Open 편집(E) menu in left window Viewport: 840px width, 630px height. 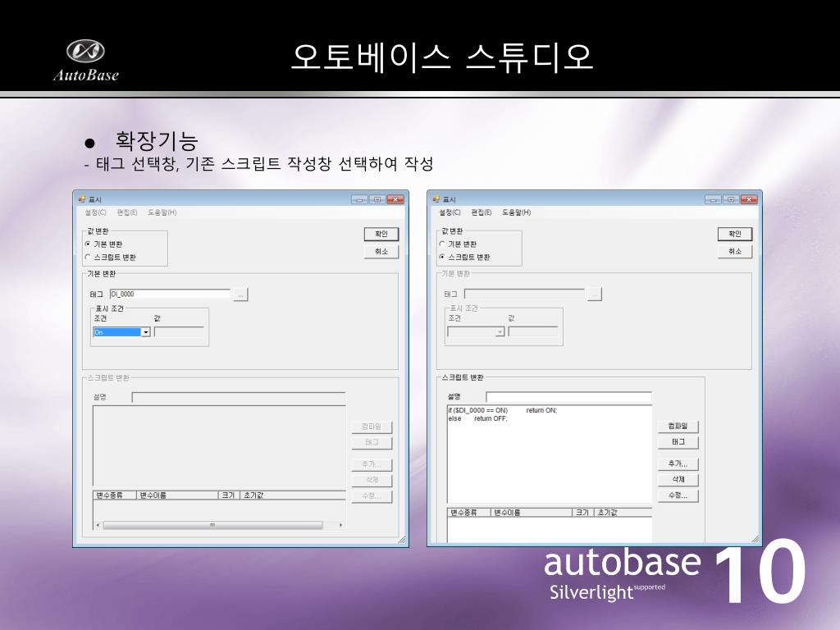[x=127, y=212]
